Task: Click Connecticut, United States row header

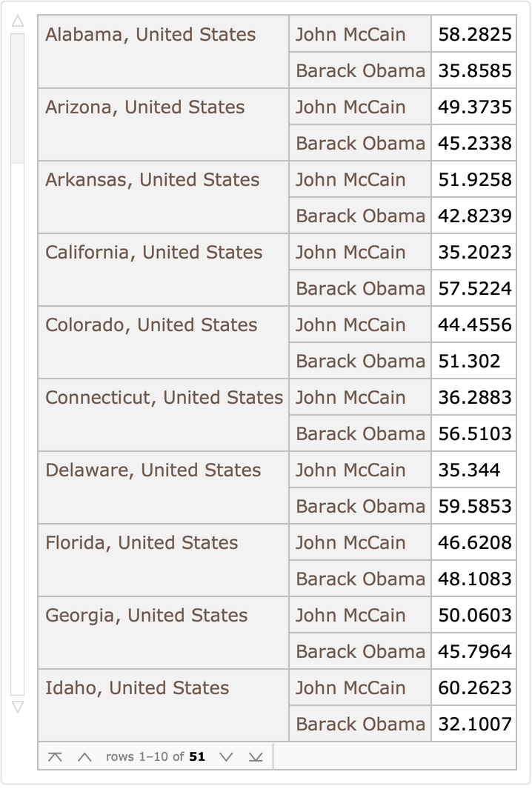Action: pyautogui.click(x=164, y=398)
